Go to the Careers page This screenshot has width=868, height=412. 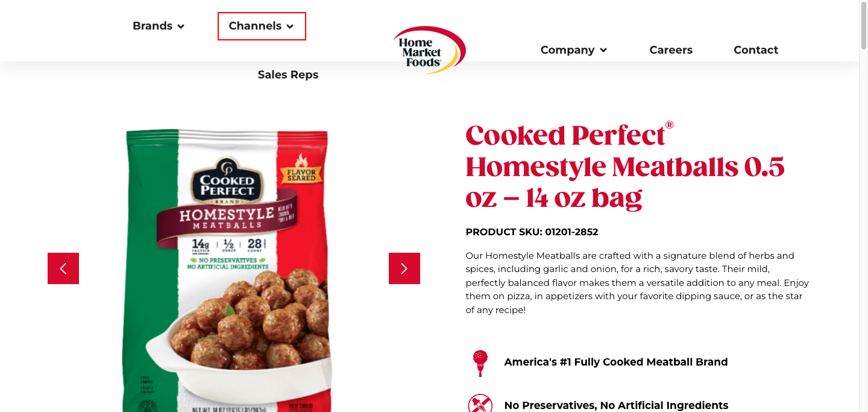671,50
